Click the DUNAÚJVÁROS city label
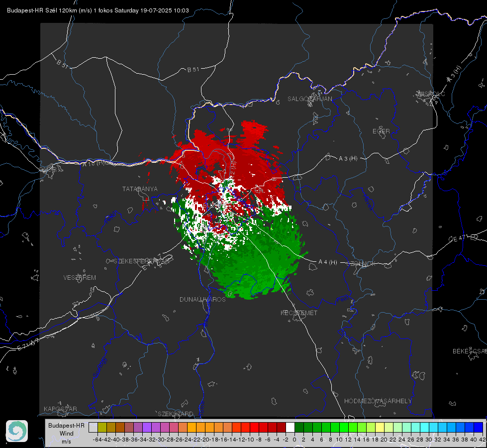The height and width of the screenshot is (448, 487). 202,299
